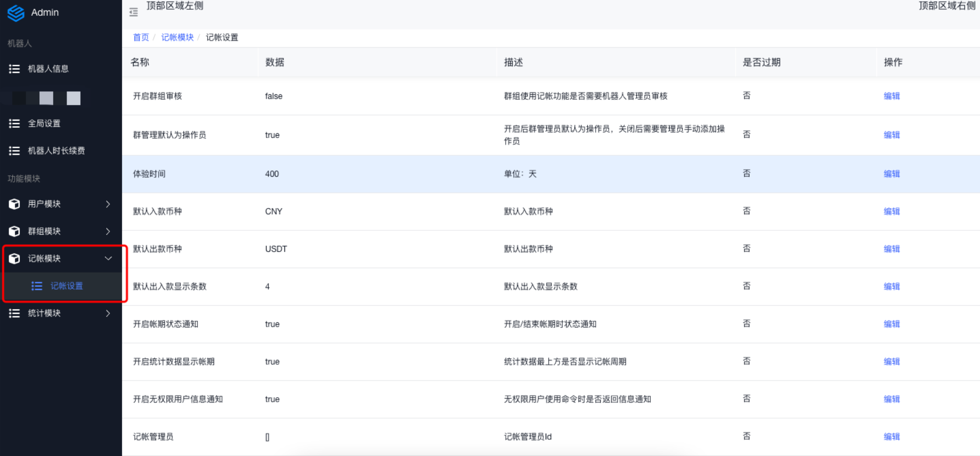The image size is (980, 456).
Task: Click the Admin logo icon
Action: point(16,13)
